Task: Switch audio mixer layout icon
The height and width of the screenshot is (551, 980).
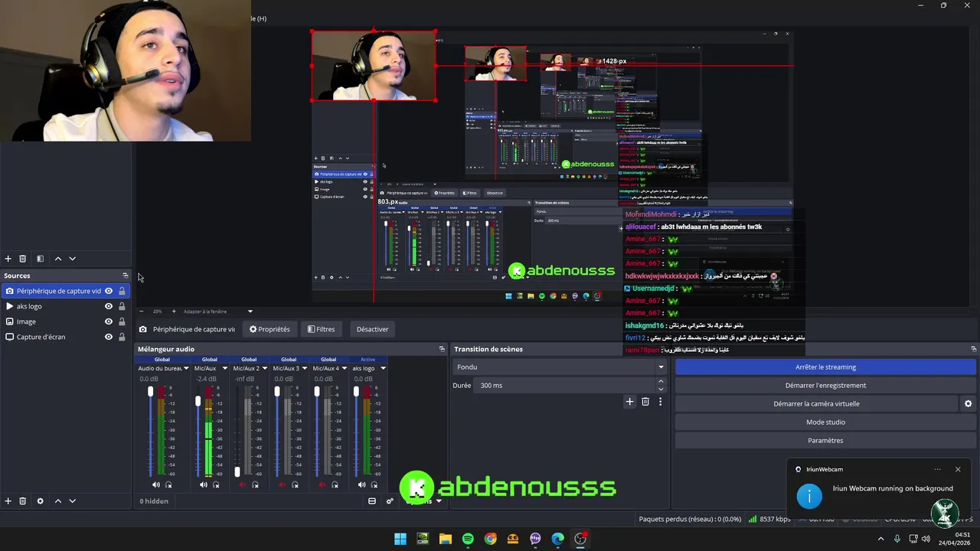Action: point(372,501)
